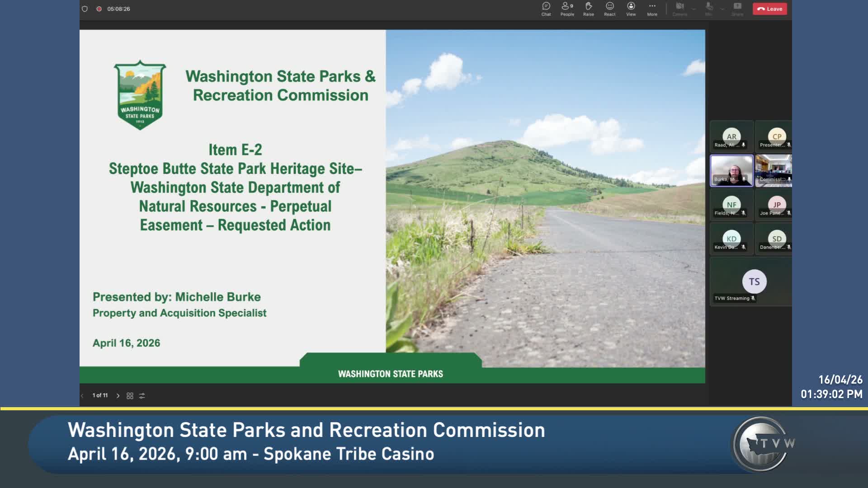The width and height of the screenshot is (868, 488).
Task: Open slide viewing settings sliders icon
Action: coord(142,396)
